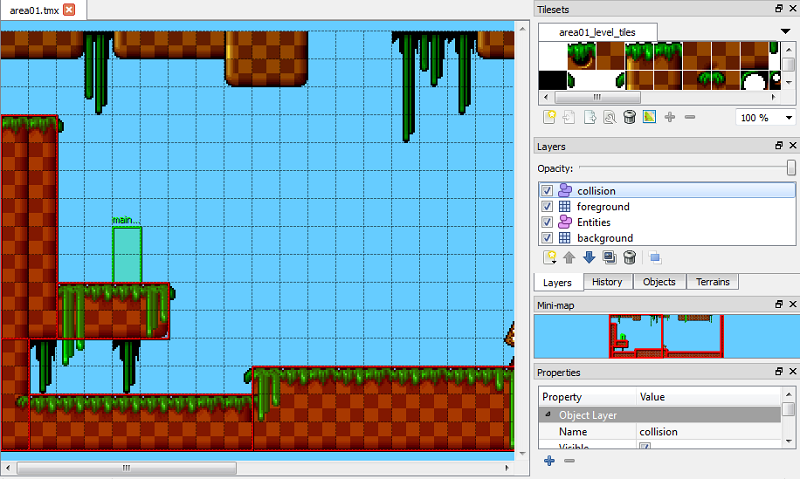
Task: Close the area01.tmx document tab
Action: pyautogui.click(x=69, y=10)
